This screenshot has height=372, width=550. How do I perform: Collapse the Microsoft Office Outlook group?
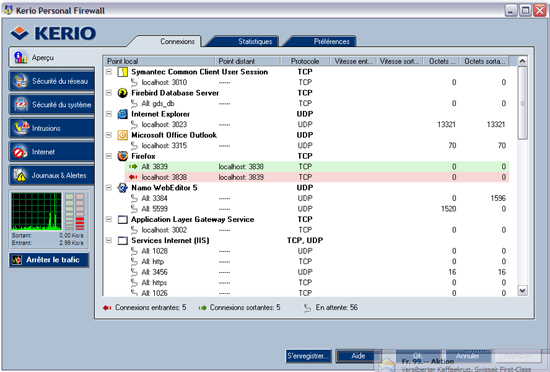109,135
